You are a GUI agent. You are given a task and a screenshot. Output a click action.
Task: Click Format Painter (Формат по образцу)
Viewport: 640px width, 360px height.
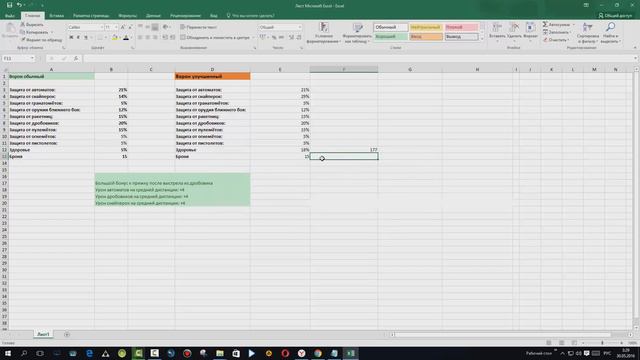pos(41,40)
